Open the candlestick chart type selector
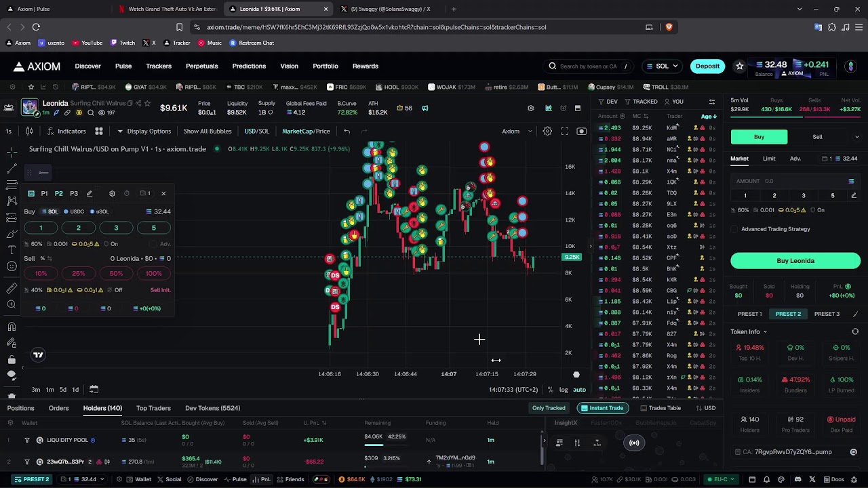 29,131
